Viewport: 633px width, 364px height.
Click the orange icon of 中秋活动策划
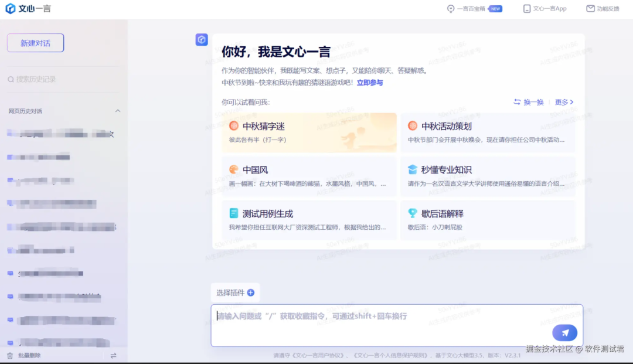(412, 125)
